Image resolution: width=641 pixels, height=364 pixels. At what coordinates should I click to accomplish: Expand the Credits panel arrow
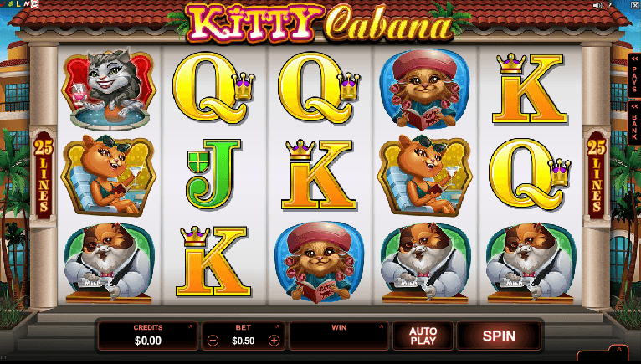coord(191,326)
